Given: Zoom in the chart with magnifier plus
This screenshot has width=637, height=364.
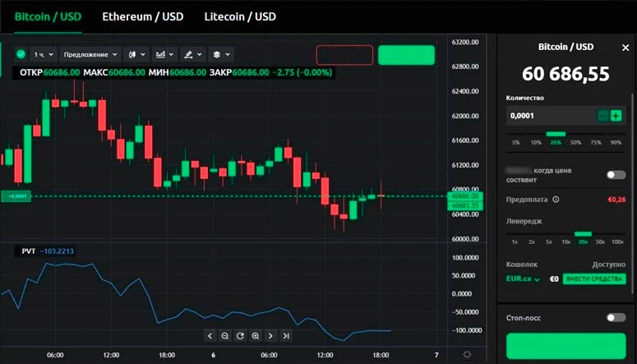Looking at the screenshot, I should point(256,336).
